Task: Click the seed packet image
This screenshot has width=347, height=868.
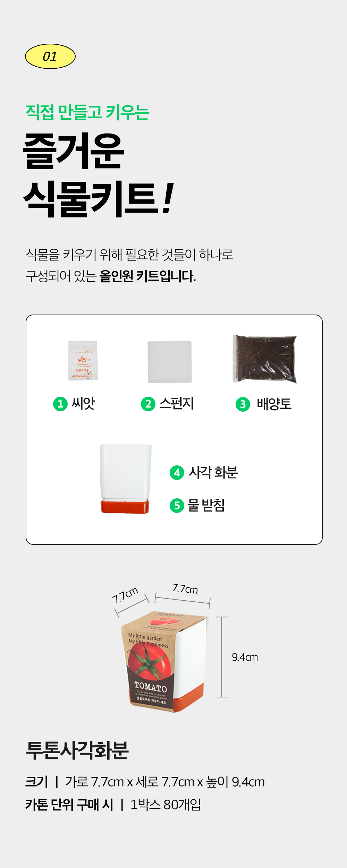Action: pos(83,361)
